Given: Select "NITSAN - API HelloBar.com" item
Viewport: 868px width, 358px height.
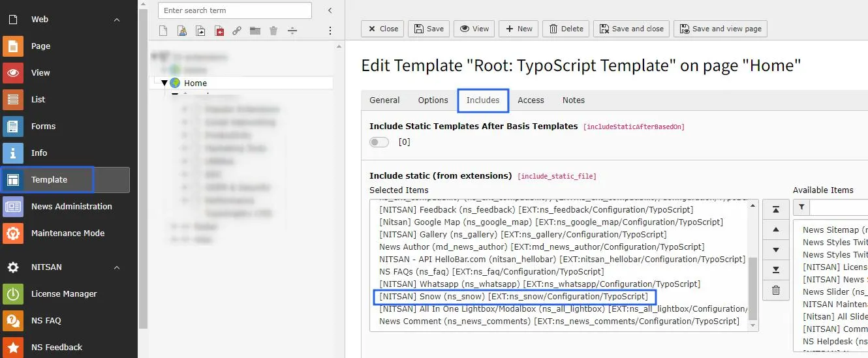Looking at the screenshot, I should (562, 260).
